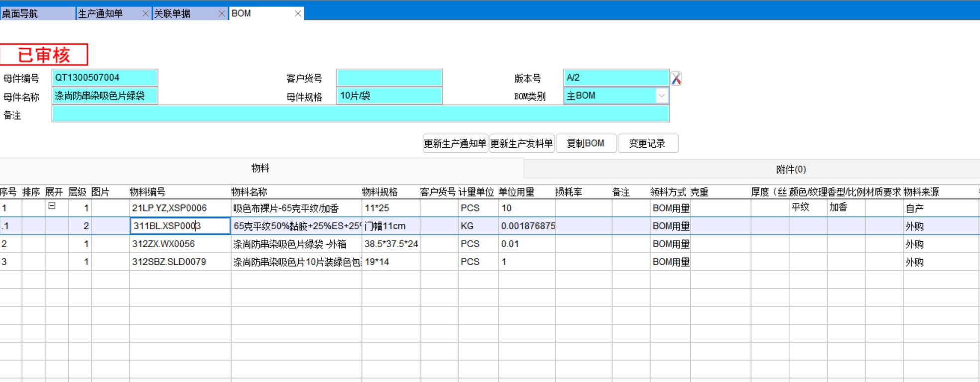Image resolution: width=980 pixels, height=382 pixels.
Task: Open the 变更记录 change log
Action: point(647,144)
